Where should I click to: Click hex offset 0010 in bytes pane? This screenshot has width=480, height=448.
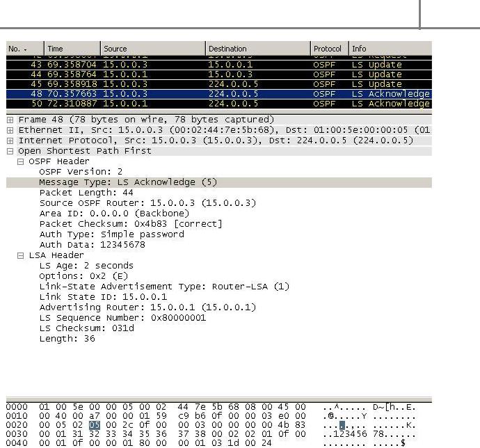(x=17, y=416)
